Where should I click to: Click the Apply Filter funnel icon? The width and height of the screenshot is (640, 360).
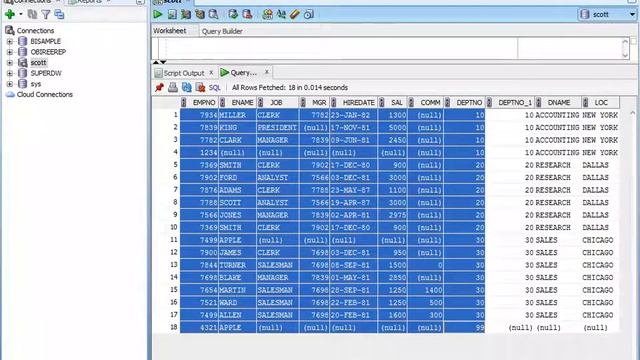tap(46, 14)
